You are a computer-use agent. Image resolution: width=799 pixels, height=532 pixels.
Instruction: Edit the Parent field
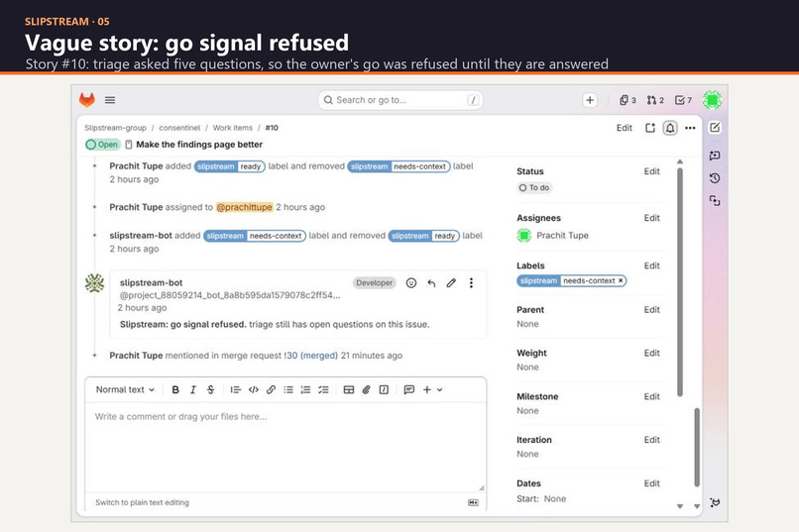651,309
